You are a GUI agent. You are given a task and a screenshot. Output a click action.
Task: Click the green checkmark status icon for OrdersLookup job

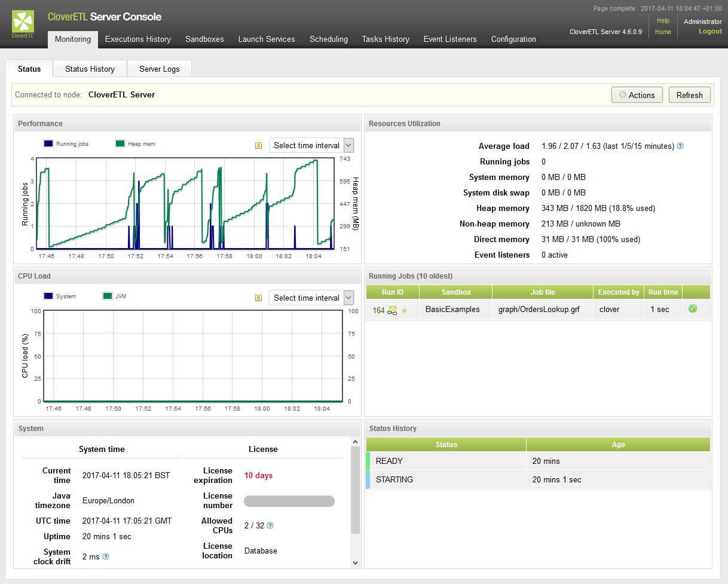point(693,309)
